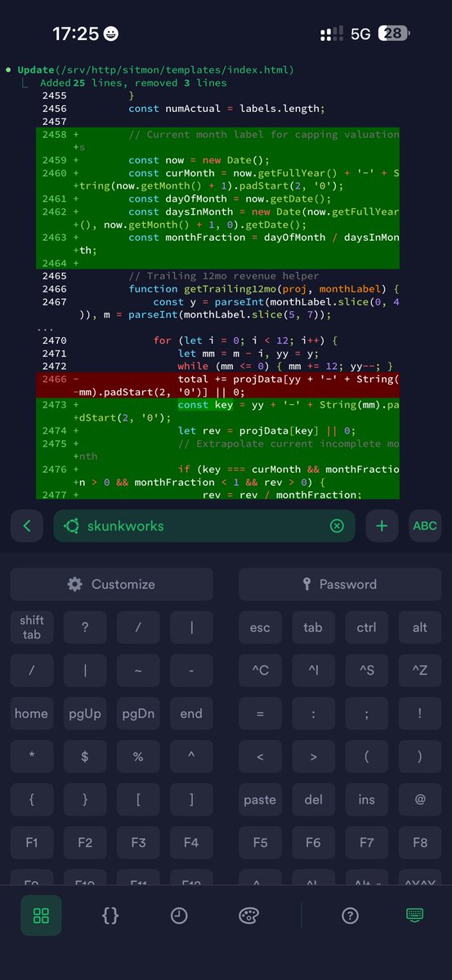
Task: Tap the ( open parenthesis key
Action: [366, 757]
